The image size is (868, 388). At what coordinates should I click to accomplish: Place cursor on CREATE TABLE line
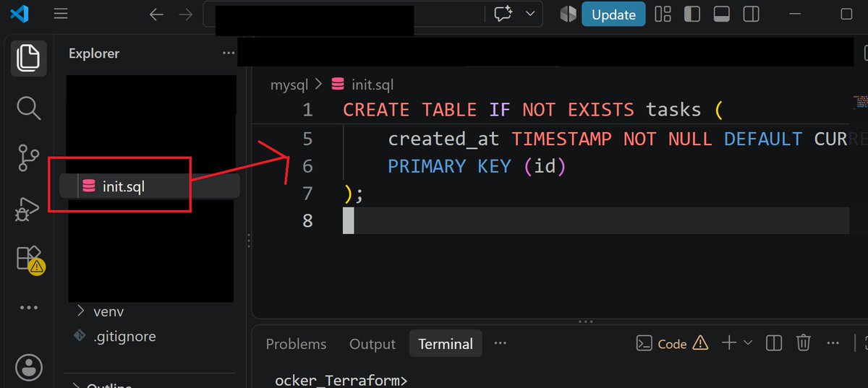pos(532,110)
